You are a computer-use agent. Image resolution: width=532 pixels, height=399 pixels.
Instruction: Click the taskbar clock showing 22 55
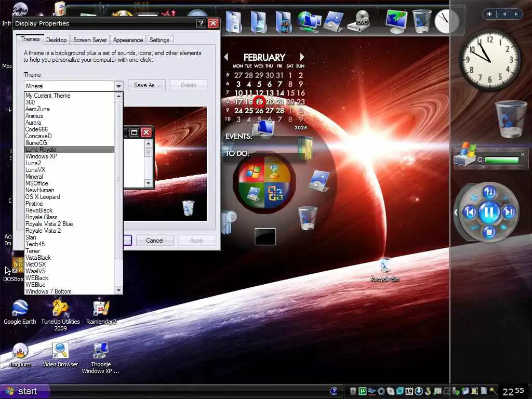pos(513,392)
